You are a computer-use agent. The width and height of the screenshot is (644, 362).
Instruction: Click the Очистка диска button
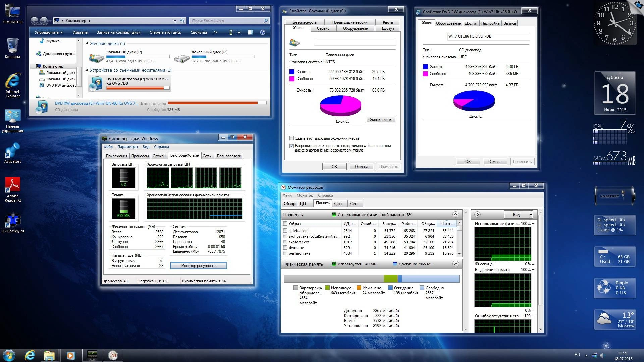click(381, 120)
